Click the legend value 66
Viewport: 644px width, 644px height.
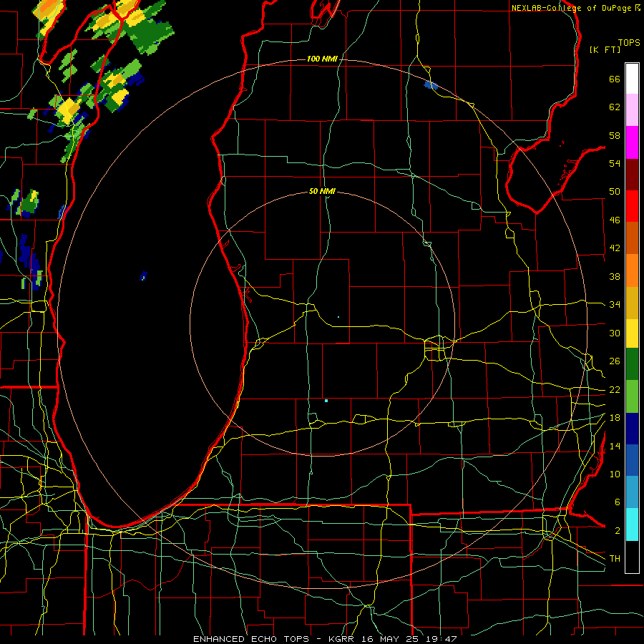click(615, 79)
